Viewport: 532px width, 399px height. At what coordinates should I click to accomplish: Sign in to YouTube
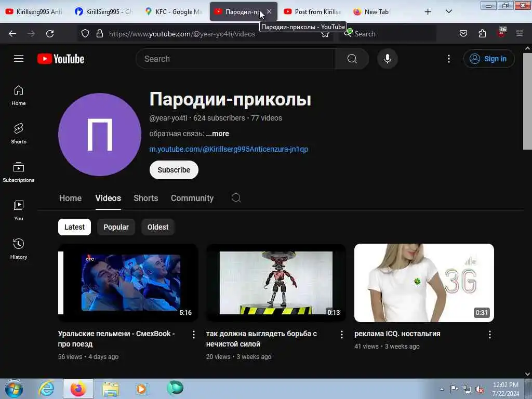click(x=488, y=59)
